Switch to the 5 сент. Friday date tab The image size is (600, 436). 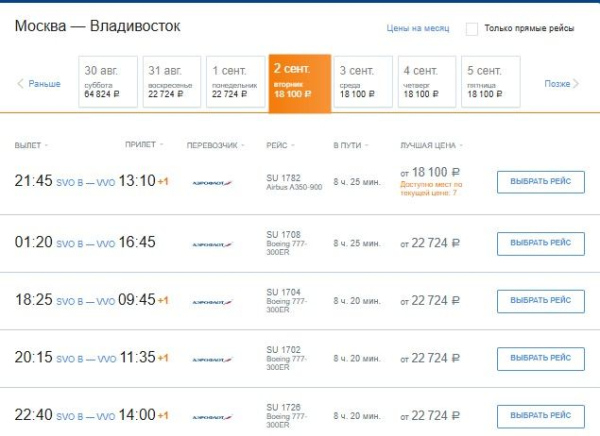pyautogui.click(x=490, y=82)
